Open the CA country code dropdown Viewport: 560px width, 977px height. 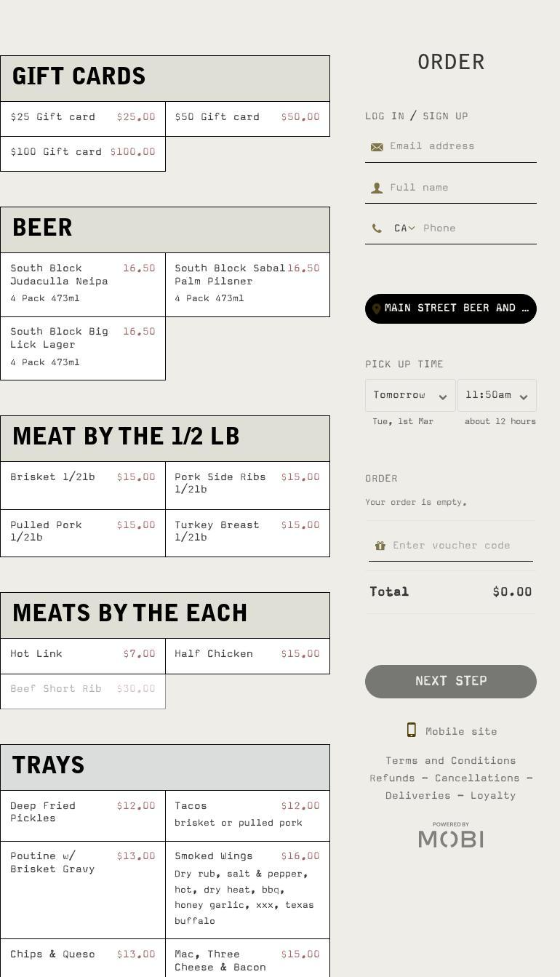pyautogui.click(x=404, y=228)
